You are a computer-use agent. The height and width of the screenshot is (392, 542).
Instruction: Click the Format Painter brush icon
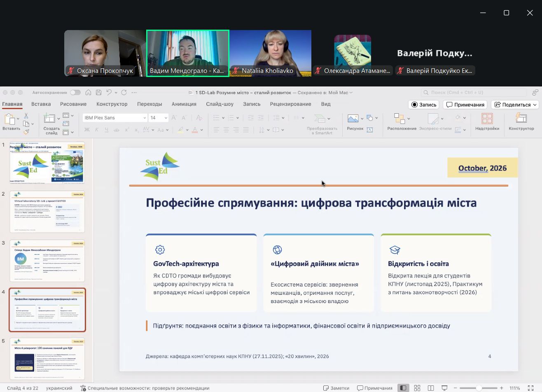pyautogui.click(x=26, y=132)
